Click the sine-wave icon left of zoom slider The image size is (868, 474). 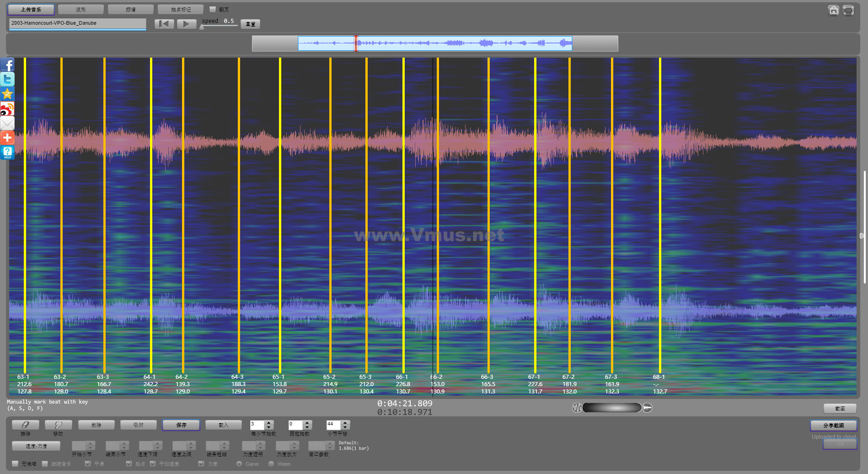[x=577, y=408]
